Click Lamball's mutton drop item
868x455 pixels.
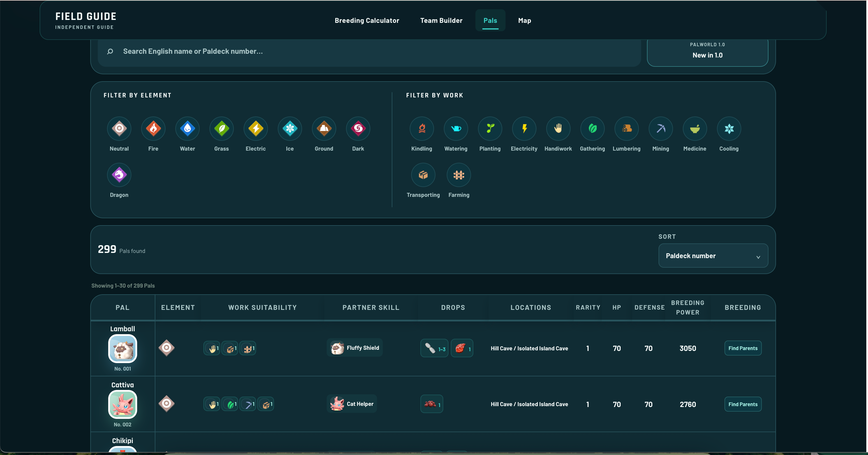(462, 348)
